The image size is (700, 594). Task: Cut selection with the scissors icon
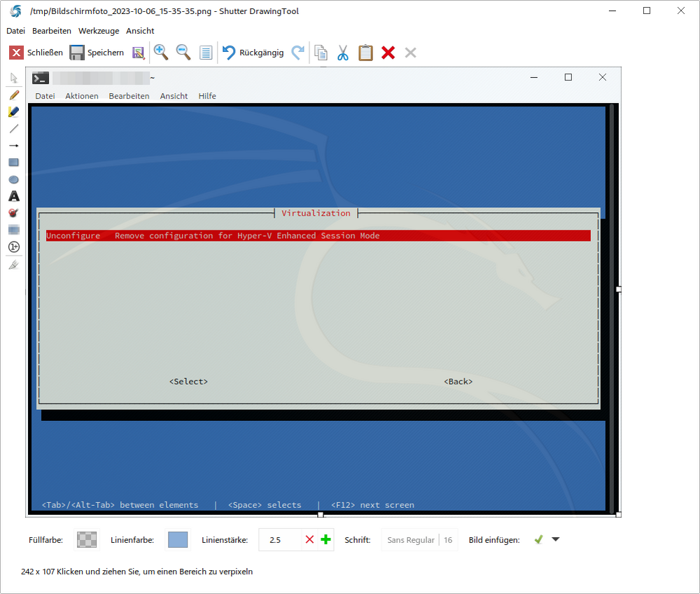[x=343, y=53]
